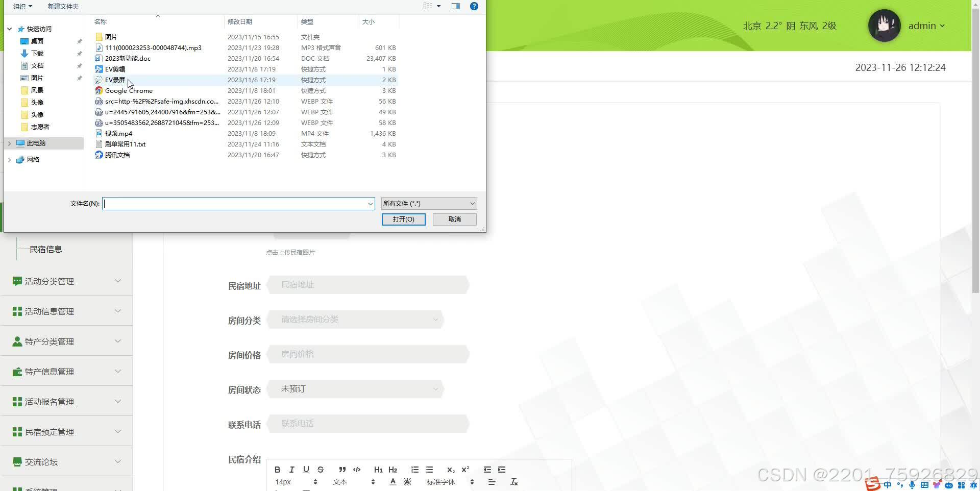Increase indent in the editor
Screen dimensions: 980x491
[501, 470]
